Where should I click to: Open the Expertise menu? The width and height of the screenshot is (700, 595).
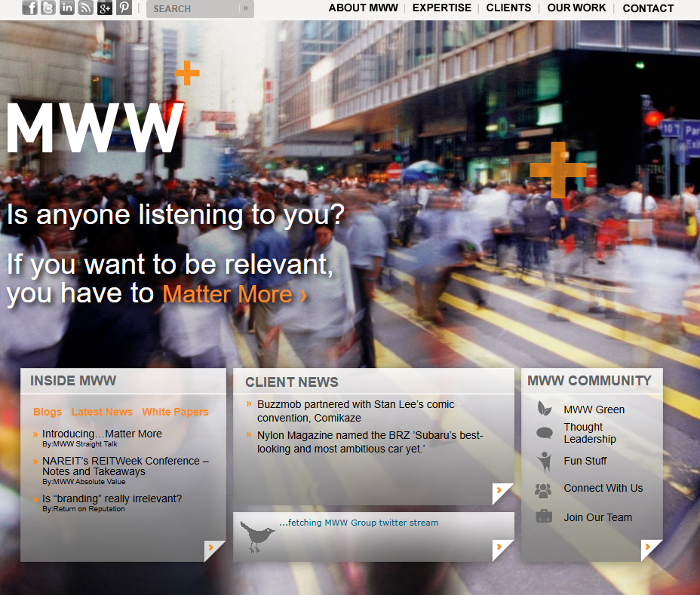click(441, 8)
